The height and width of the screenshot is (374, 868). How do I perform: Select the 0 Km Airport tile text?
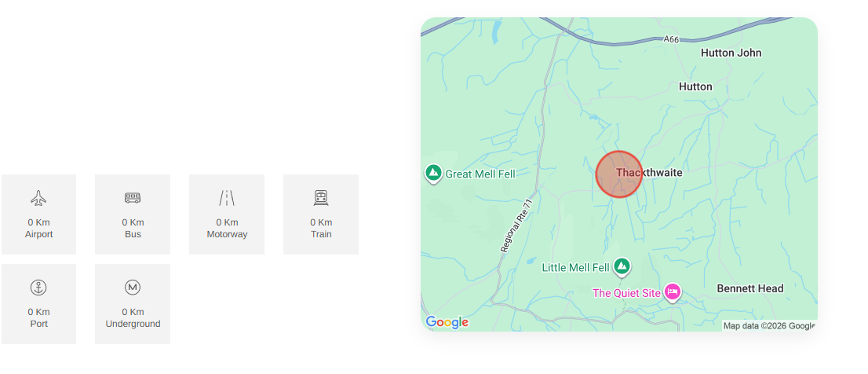pyautogui.click(x=38, y=229)
